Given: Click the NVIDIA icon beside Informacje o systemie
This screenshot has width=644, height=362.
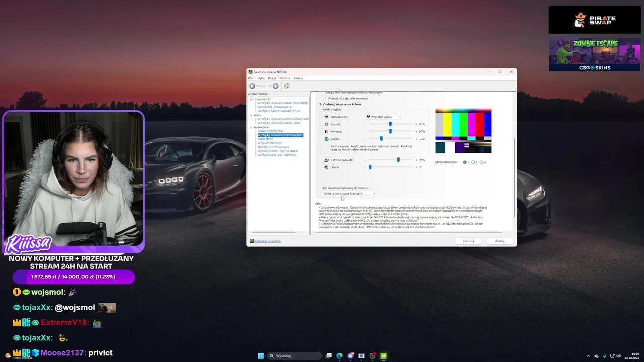Looking at the screenshot, I should [252, 241].
